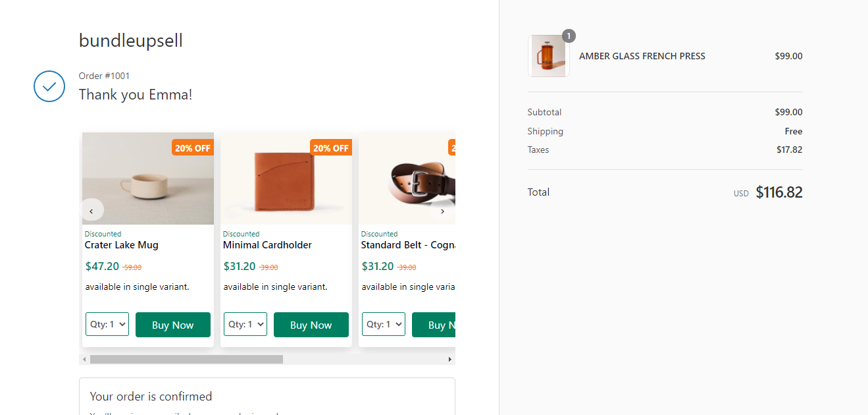Viewport: 868px width, 415px height.
Task: Click the bundleupsell store name
Action: click(x=131, y=41)
